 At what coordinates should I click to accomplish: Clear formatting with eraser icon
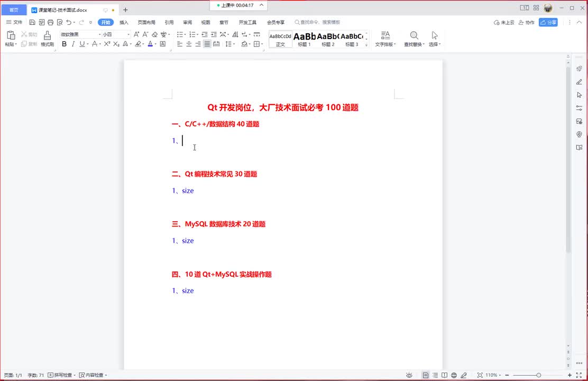click(x=154, y=34)
